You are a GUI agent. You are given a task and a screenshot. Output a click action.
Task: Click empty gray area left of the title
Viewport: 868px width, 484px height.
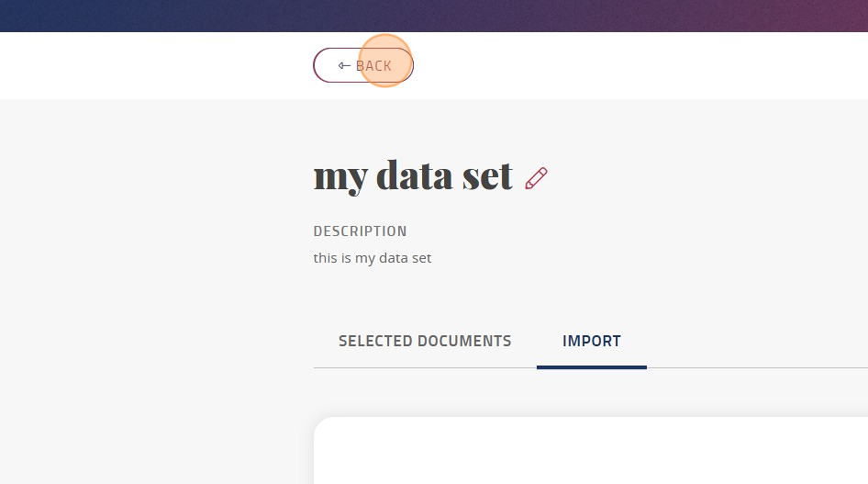(157, 177)
